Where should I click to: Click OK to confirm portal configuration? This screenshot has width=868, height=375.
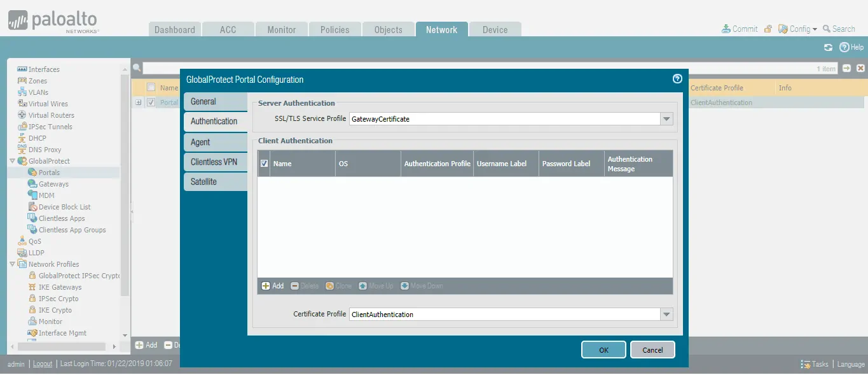click(603, 350)
